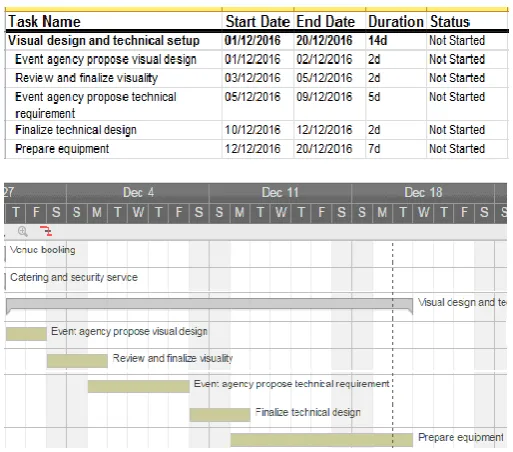Select Event agency propose technical requirement task name
This screenshot has height=452, width=513.
pyautogui.click(x=96, y=105)
